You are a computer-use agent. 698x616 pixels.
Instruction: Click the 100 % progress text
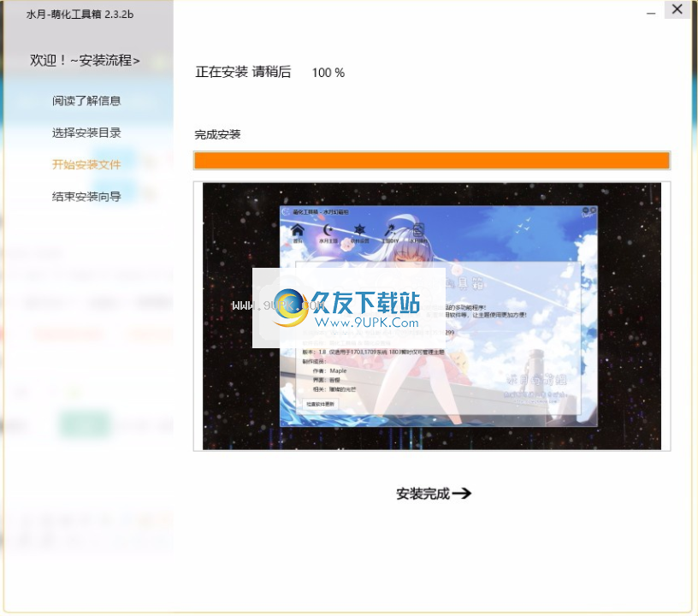tap(328, 73)
